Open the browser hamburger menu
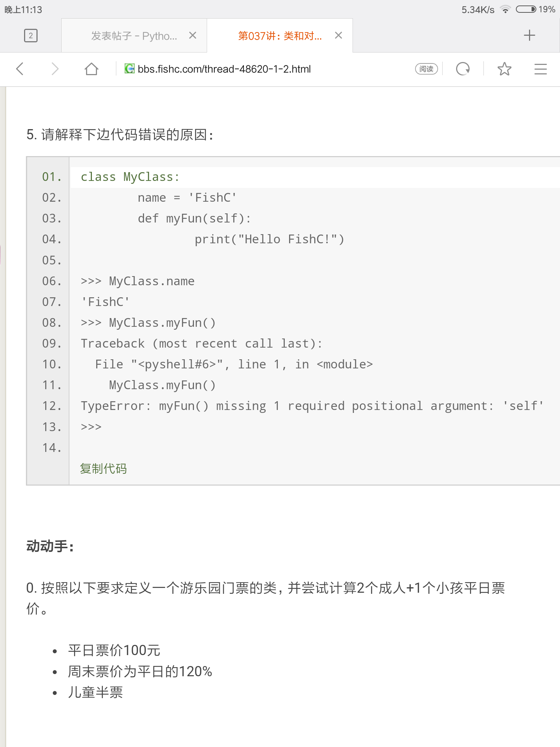The image size is (560, 747). 540,69
